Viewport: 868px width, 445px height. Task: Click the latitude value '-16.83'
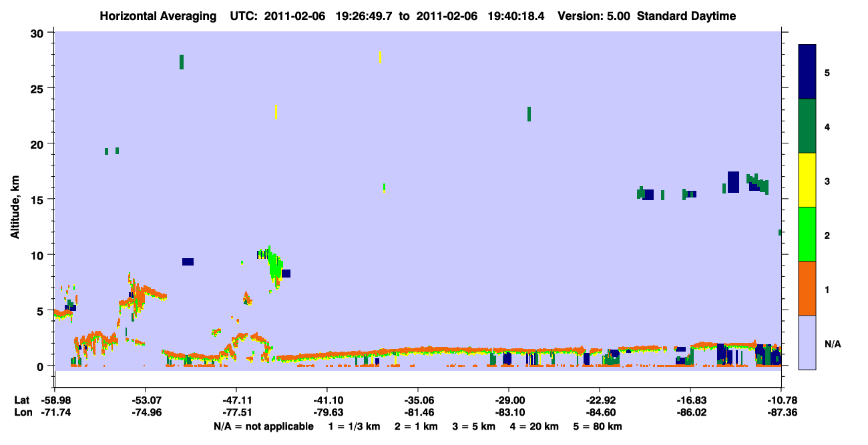(x=690, y=400)
